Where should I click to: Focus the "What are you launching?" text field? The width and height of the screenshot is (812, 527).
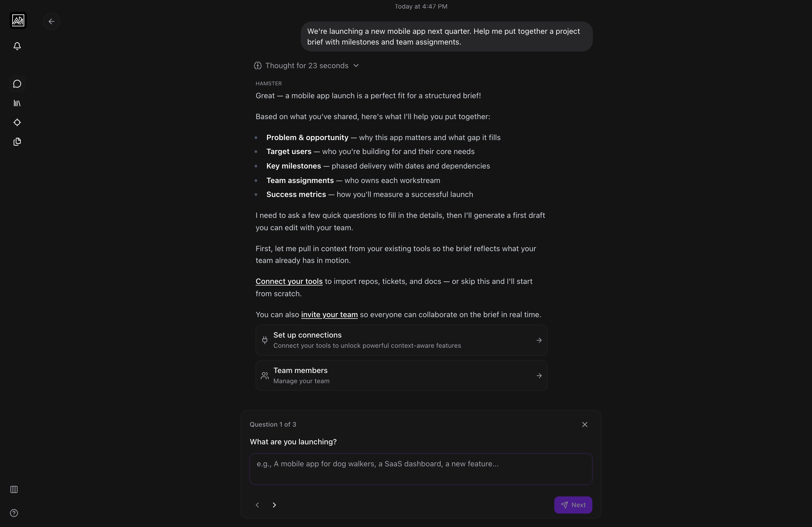click(421, 469)
